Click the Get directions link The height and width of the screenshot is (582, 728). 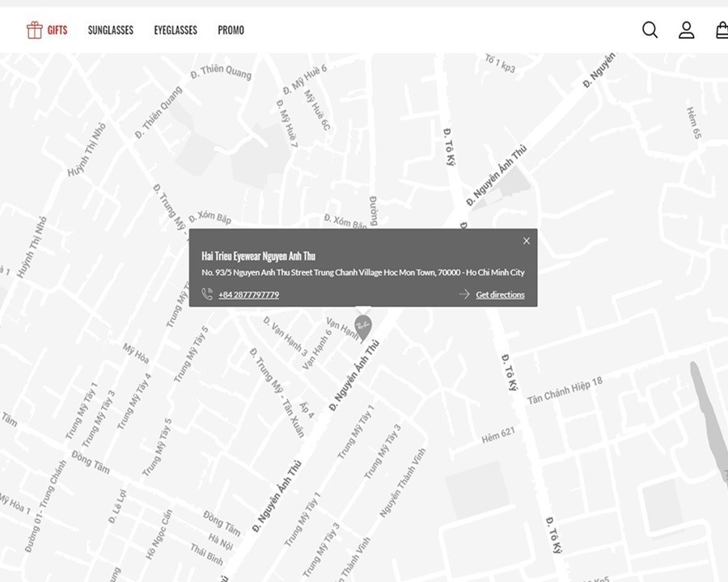(500, 295)
